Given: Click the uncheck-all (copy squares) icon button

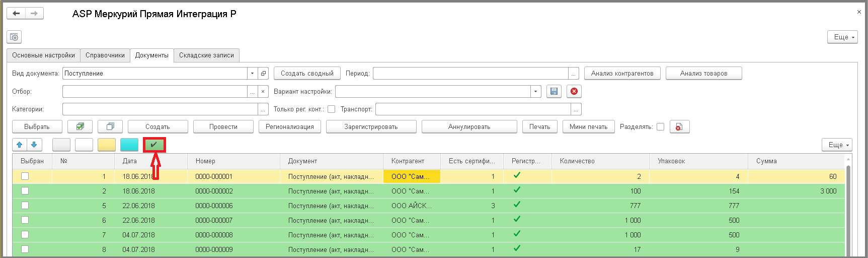Looking at the screenshot, I should [110, 126].
